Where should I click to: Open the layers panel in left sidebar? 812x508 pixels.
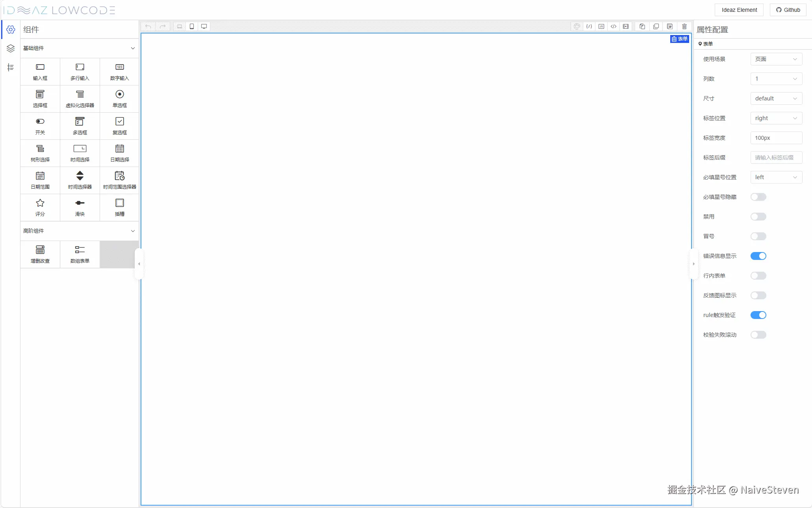(x=11, y=48)
